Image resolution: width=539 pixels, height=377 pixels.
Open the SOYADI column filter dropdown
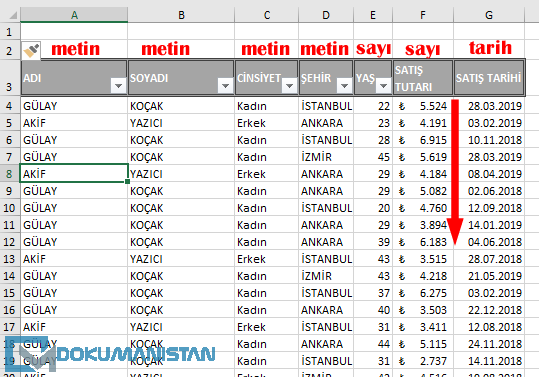click(x=225, y=86)
